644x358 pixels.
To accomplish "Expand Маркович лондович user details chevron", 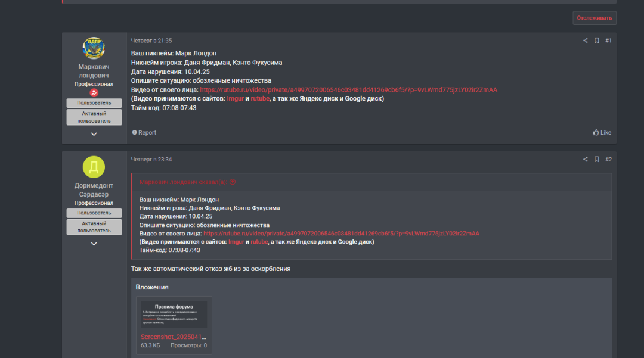I will pos(94,134).
